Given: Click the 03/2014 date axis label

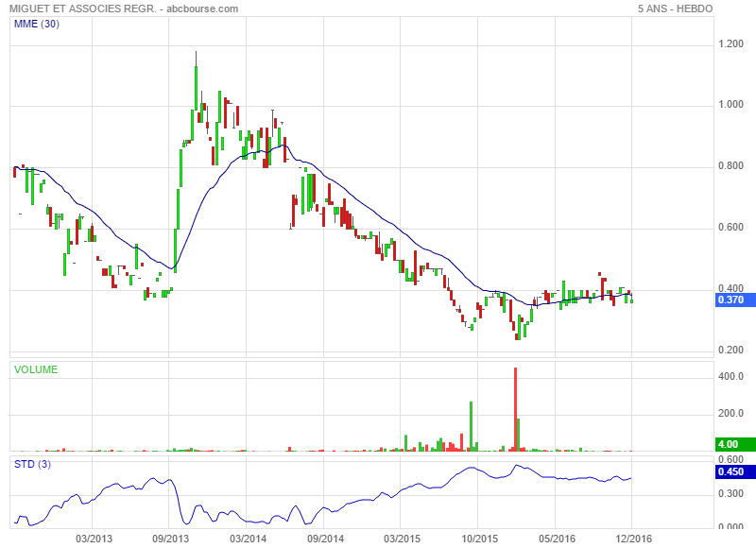Looking at the screenshot, I should pyautogui.click(x=248, y=539).
